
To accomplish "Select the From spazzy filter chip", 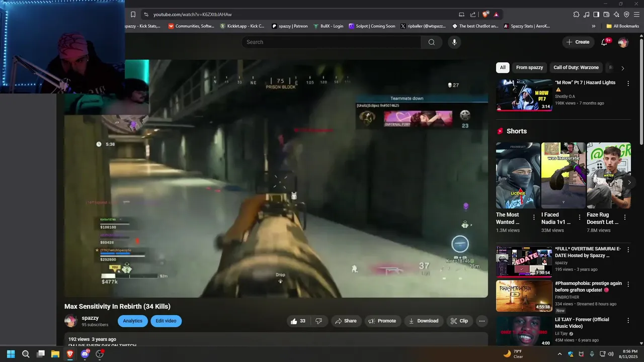I will (529, 67).
